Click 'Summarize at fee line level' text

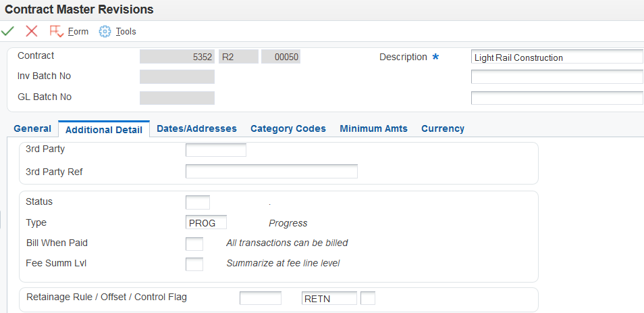pyautogui.click(x=283, y=263)
